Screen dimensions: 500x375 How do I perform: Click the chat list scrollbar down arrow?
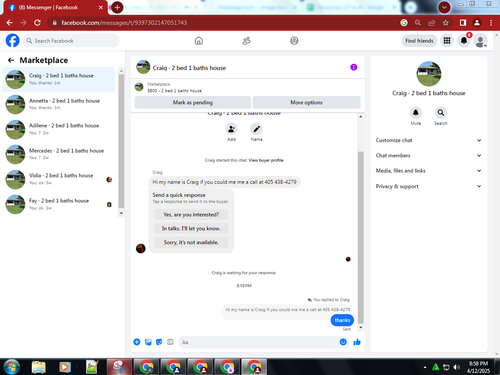click(x=121, y=213)
